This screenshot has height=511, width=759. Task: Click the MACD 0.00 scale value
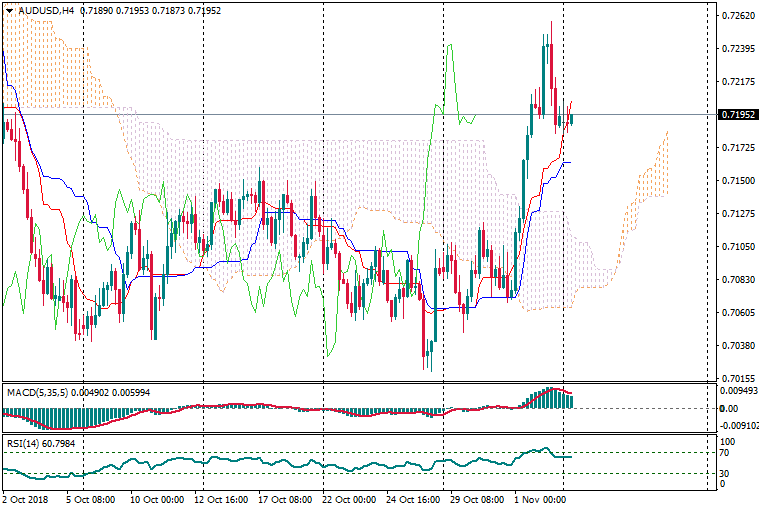[x=729, y=408]
